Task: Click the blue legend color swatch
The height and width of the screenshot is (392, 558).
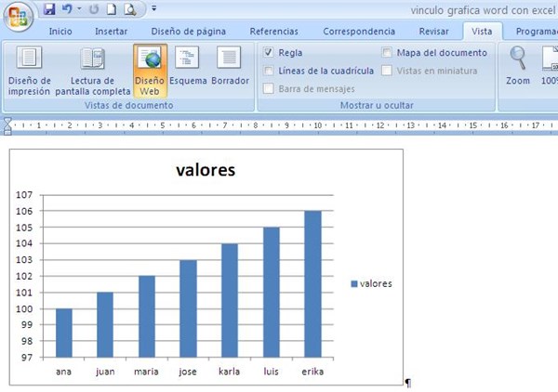Action: point(354,283)
